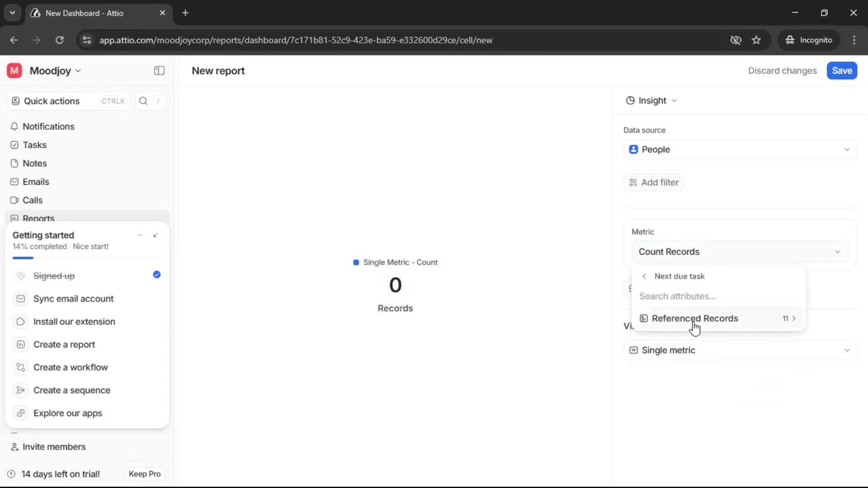The image size is (868, 488).
Task: Open the Tasks section
Action: pyautogui.click(x=34, y=145)
